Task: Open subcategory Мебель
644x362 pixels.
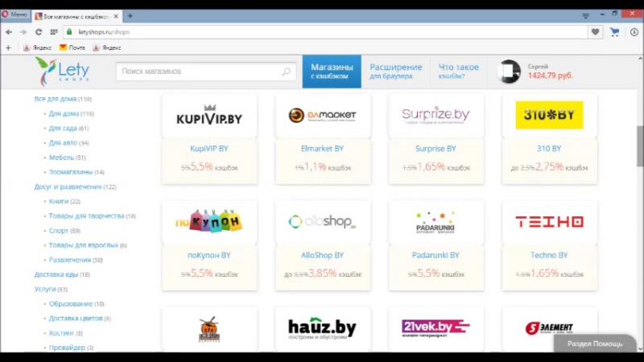Action: (61, 158)
